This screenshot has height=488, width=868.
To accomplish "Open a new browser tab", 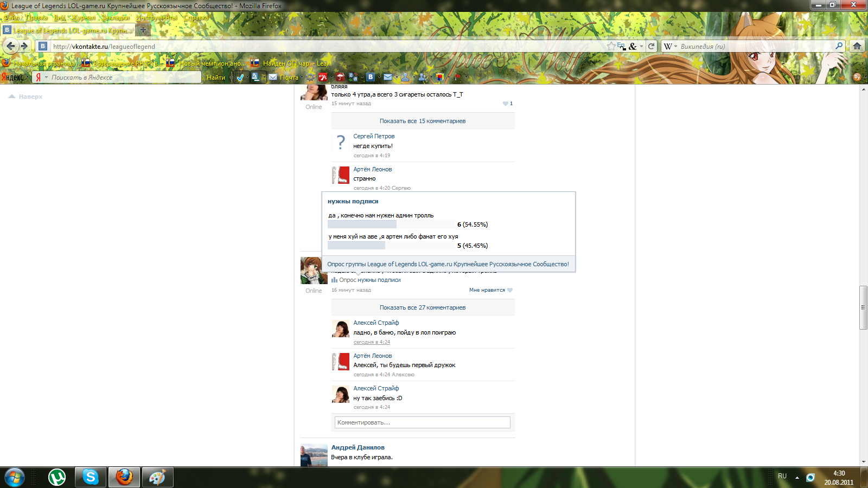I will coord(143,30).
